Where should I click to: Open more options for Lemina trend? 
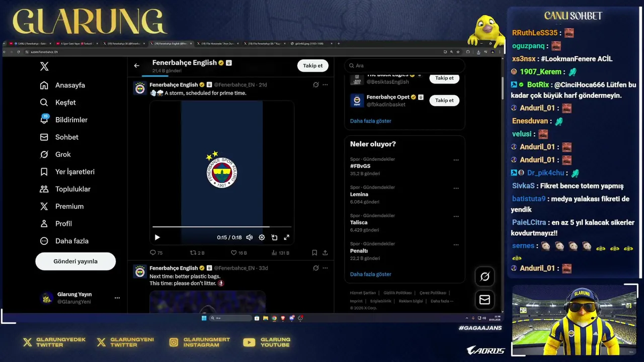click(456, 188)
